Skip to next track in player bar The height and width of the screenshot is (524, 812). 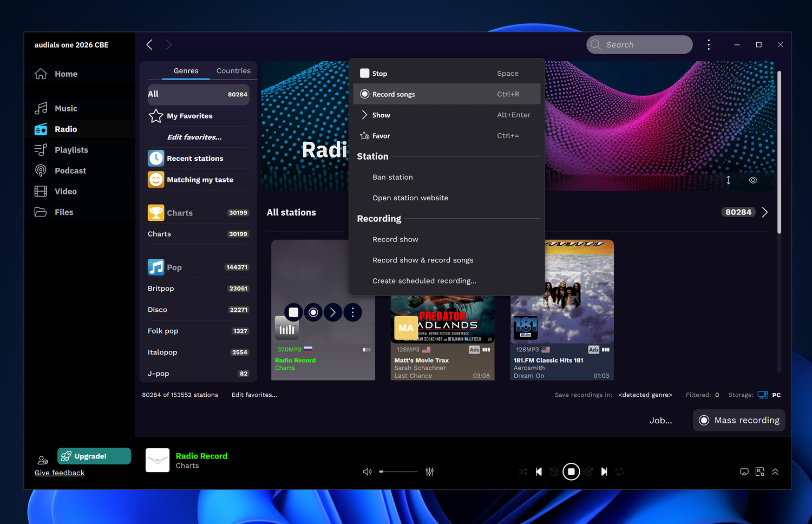click(604, 471)
